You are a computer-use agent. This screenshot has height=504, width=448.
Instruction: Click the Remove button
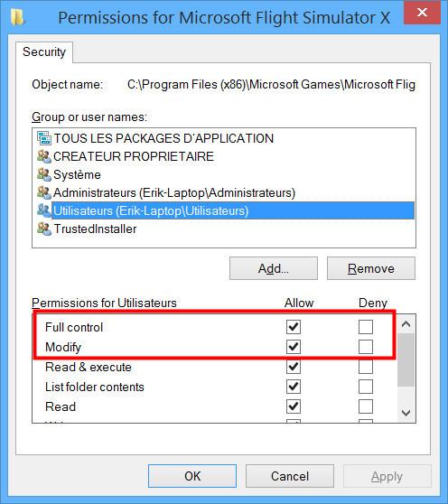click(x=371, y=268)
